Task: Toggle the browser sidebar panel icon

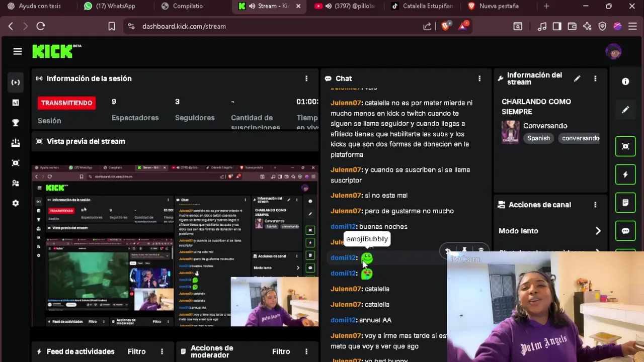Action: coord(557,26)
